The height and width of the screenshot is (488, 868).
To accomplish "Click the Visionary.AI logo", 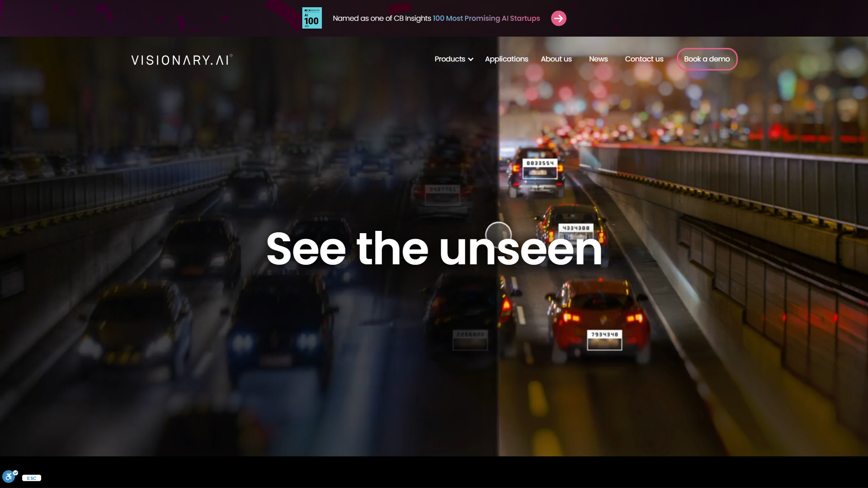I will click(182, 60).
